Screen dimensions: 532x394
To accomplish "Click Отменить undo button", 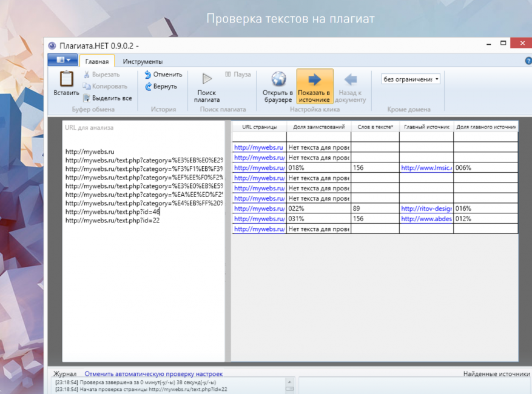I will (x=163, y=75).
